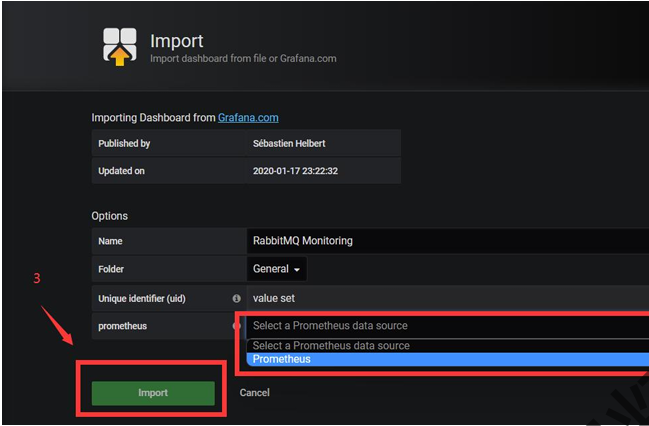Click the 'Published by' label
649x426 pixels.
click(x=124, y=144)
